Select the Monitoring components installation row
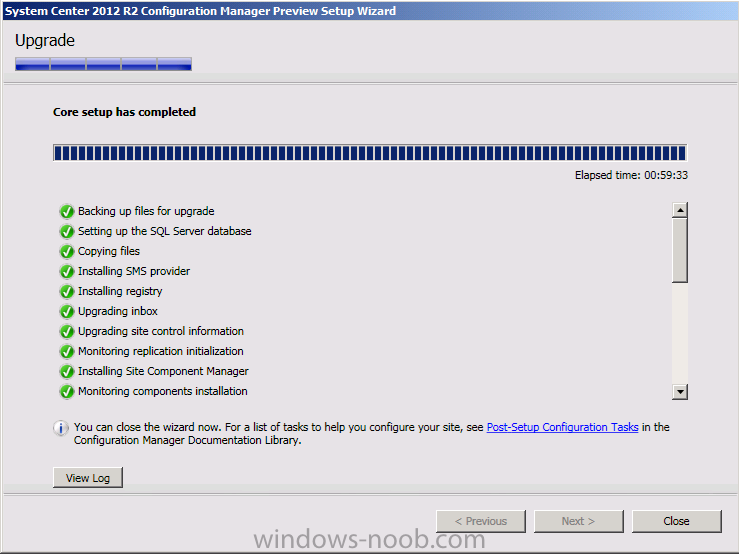The height and width of the screenshot is (554, 739). pos(154,392)
